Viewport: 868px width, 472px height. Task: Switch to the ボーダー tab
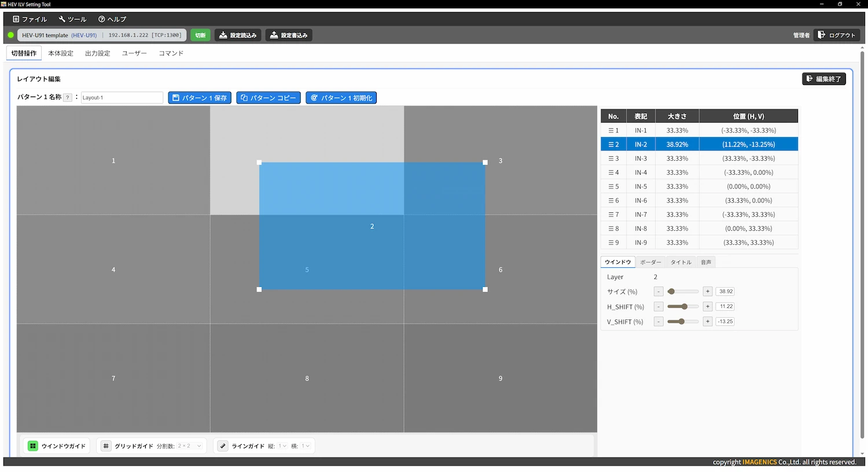pyautogui.click(x=650, y=263)
